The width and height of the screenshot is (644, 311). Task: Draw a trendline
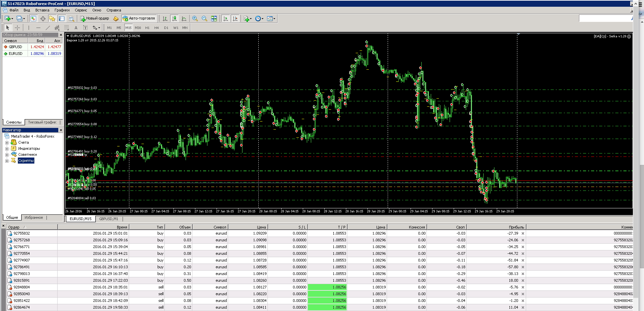coord(48,28)
